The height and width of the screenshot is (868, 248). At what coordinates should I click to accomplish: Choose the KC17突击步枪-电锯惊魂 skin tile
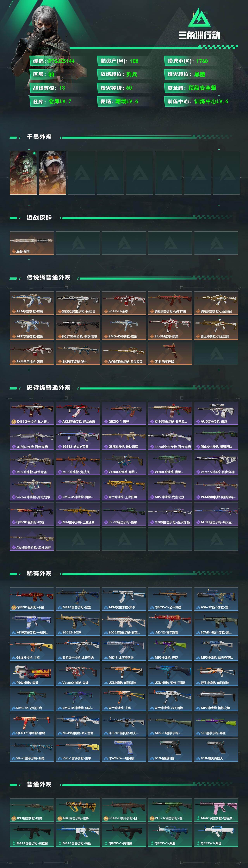point(78,328)
